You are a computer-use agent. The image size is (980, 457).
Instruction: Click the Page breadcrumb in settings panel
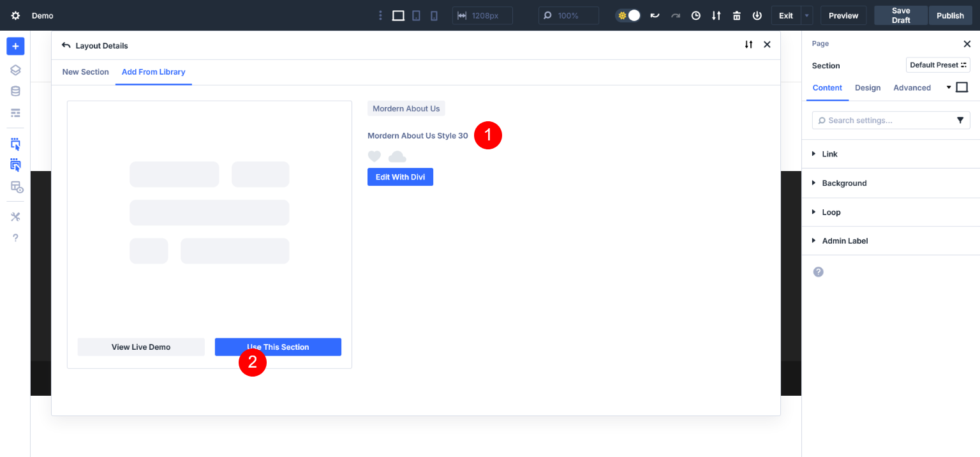click(x=820, y=44)
